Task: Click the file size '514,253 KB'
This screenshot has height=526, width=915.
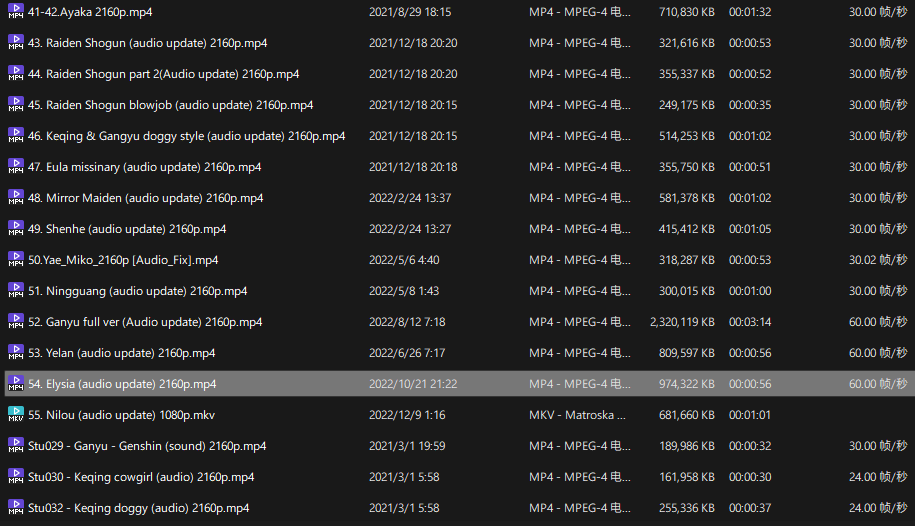Action: (x=687, y=135)
